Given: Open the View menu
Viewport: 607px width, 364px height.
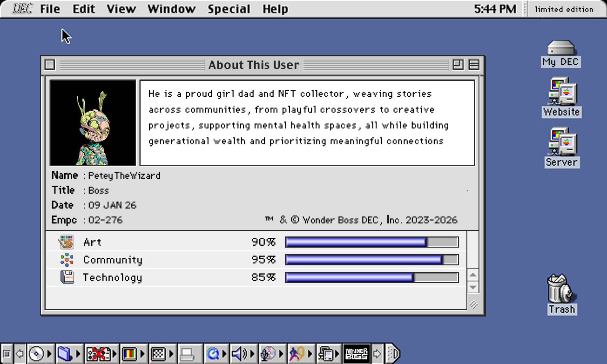Looking at the screenshot, I should [x=121, y=9].
